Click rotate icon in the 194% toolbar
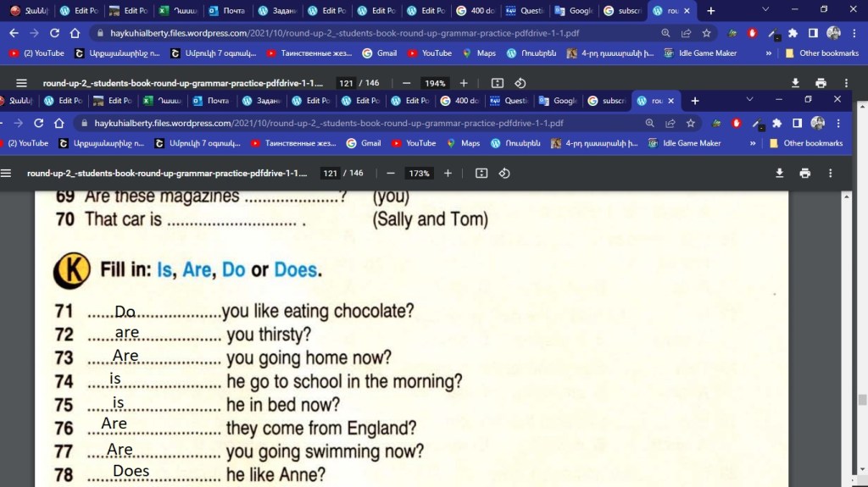 [x=520, y=83]
